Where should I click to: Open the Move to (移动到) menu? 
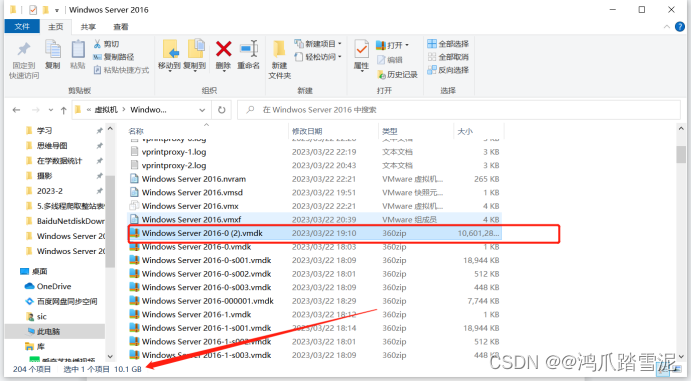click(x=169, y=55)
